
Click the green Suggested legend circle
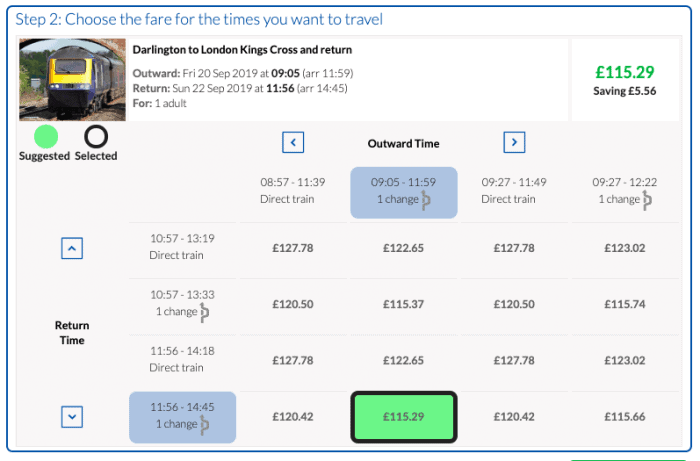click(45, 135)
